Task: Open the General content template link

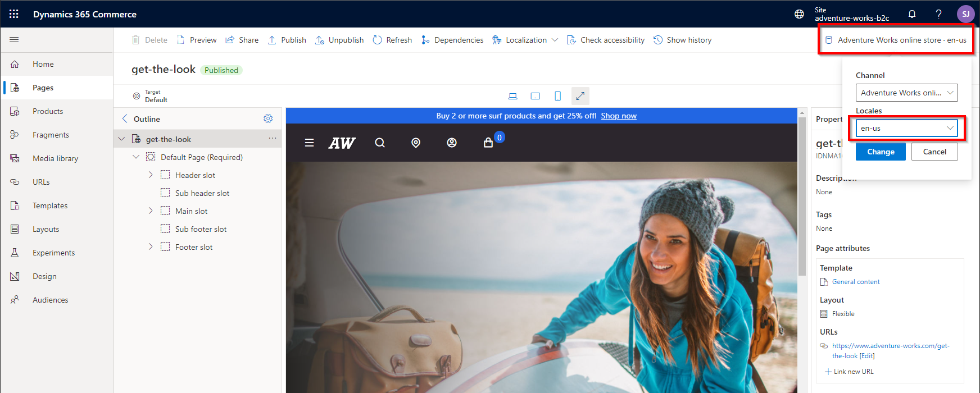Action: (856, 282)
